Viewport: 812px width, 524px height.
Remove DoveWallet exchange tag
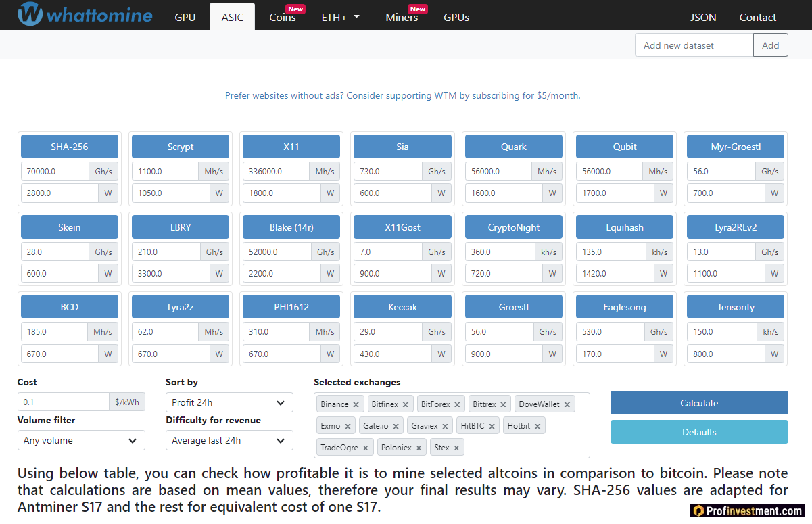click(x=567, y=404)
